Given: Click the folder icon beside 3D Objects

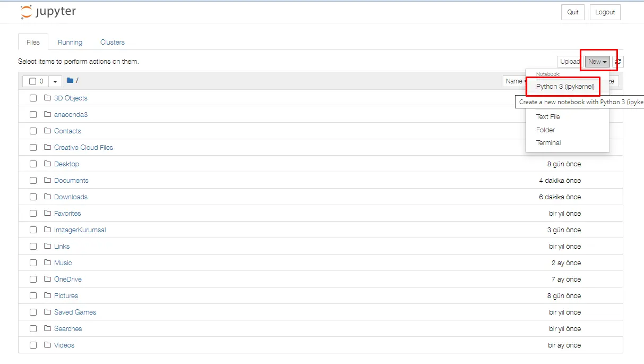Looking at the screenshot, I should pos(47,98).
